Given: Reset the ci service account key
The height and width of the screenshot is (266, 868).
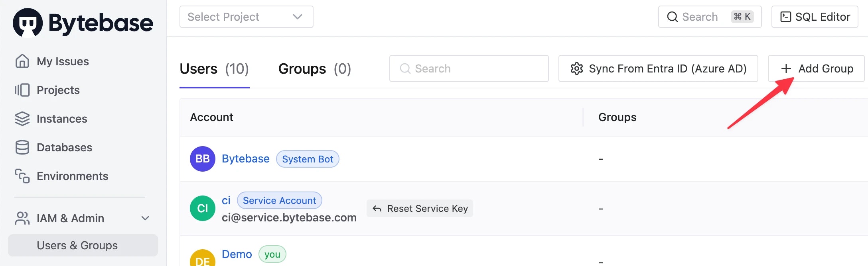Looking at the screenshot, I should (420, 208).
